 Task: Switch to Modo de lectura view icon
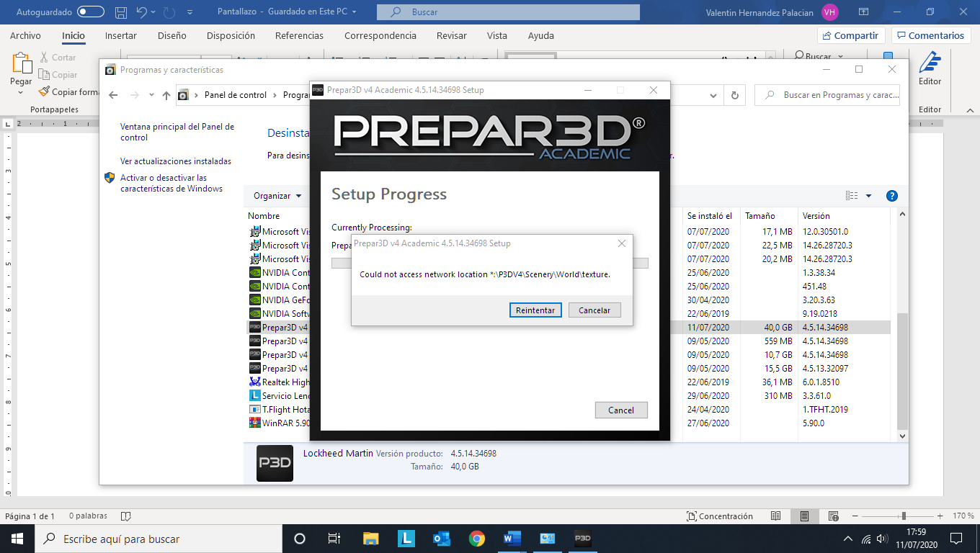(775, 516)
